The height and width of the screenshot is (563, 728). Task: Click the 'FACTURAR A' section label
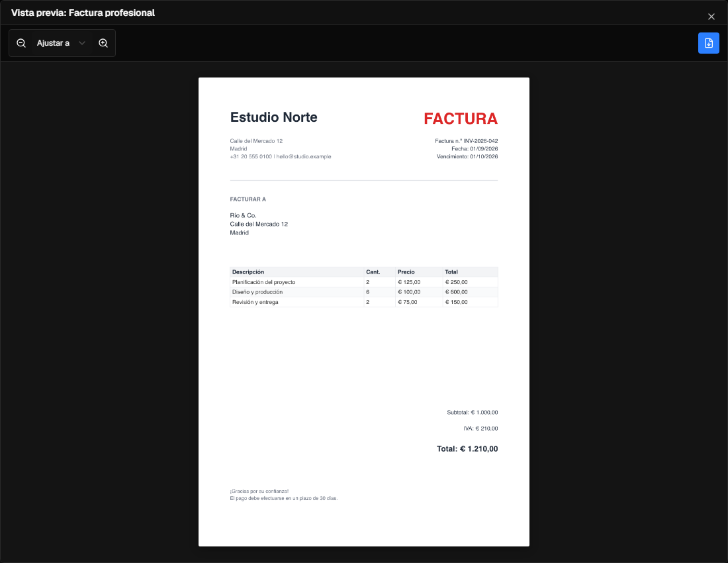(x=248, y=199)
